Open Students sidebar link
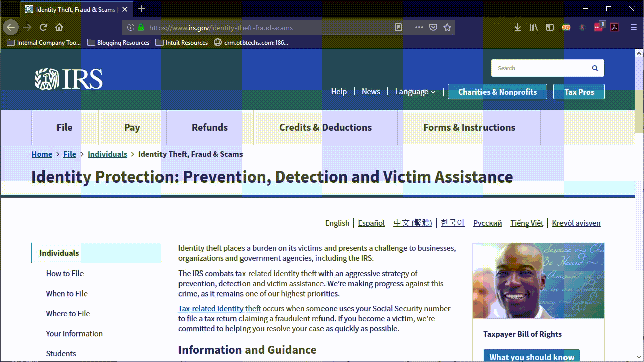 61,354
